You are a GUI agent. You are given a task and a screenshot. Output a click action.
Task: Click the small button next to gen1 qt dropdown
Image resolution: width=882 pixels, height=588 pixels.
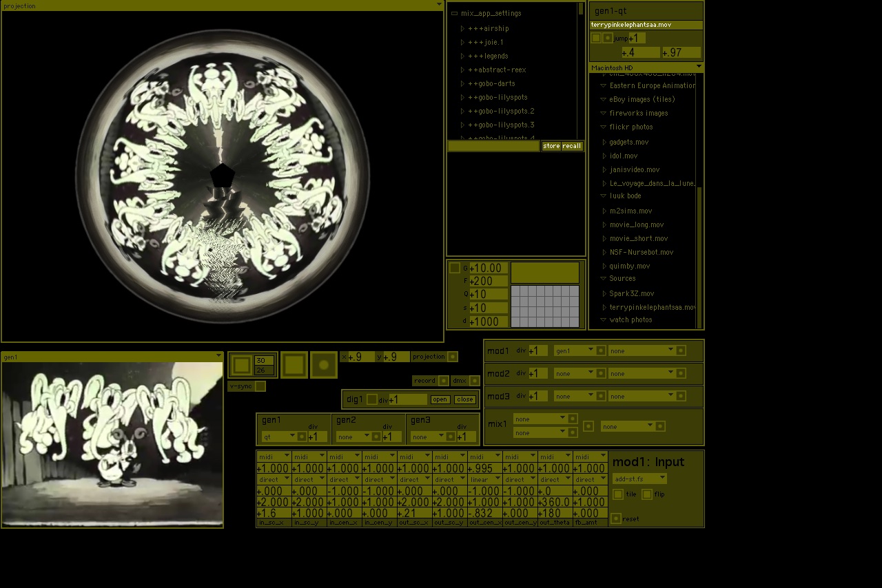pyautogui.click(x=302, y=437)
